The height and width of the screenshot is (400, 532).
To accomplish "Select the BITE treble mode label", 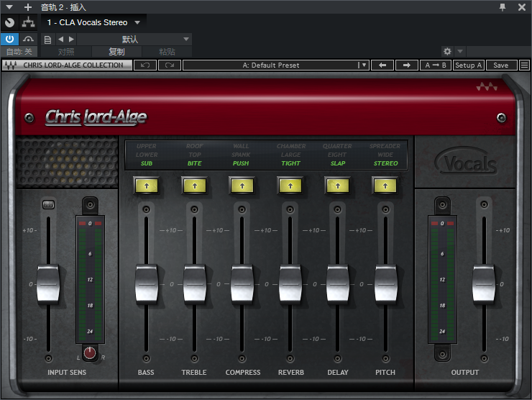I will click(194, 163).
